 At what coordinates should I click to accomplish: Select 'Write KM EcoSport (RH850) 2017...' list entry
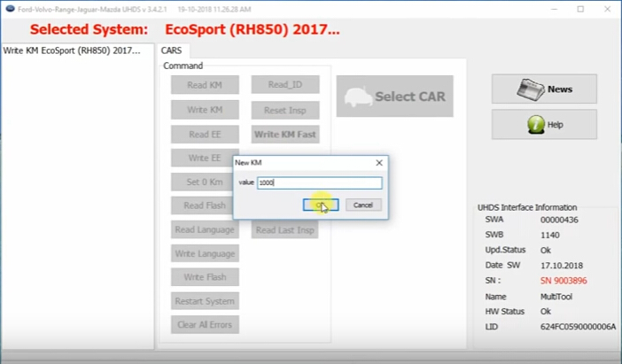click(x=72, y=50)
